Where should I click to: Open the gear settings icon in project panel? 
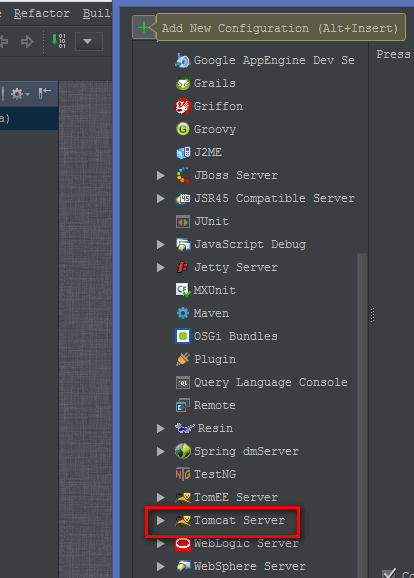20,94
